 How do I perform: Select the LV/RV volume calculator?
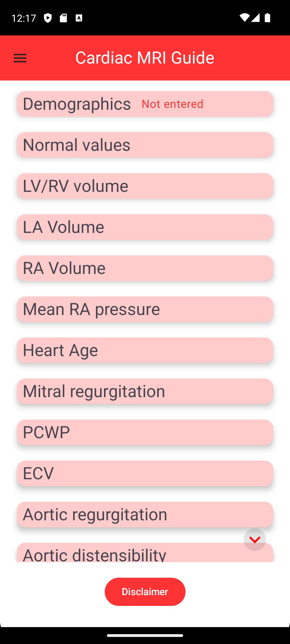(145, 186)
